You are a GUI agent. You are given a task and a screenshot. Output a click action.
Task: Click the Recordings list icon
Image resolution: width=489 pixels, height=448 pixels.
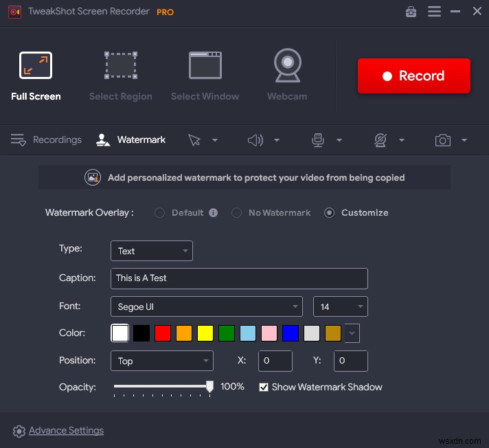18,139
